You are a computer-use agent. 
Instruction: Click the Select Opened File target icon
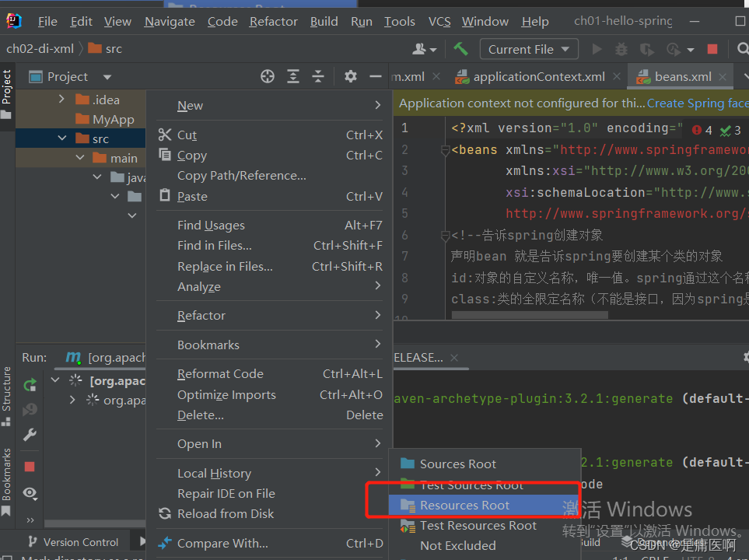268,76
